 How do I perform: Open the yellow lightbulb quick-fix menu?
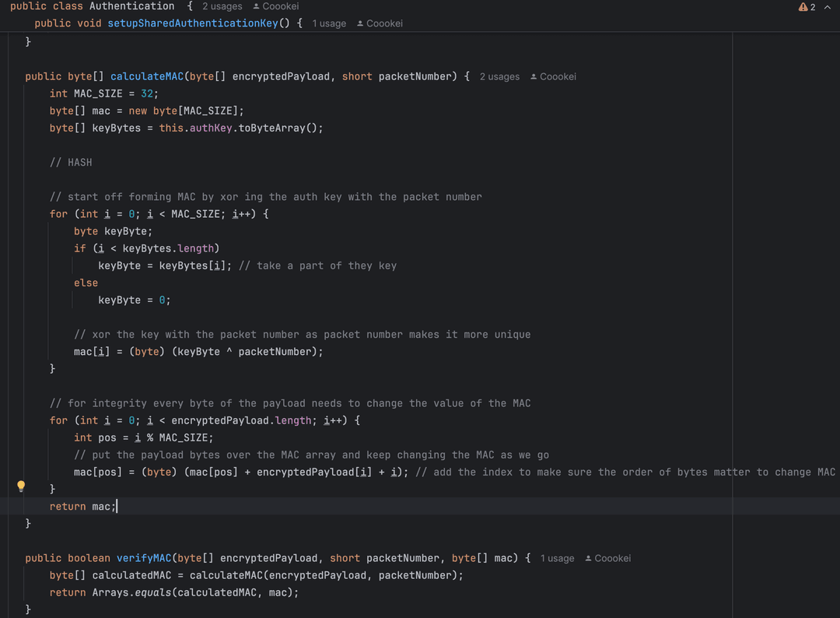[21, 486]
